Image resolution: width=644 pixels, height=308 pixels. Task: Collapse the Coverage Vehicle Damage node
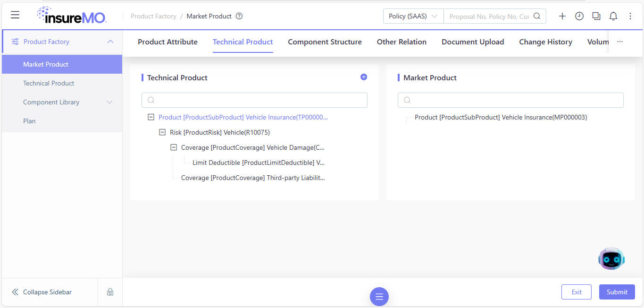pos(174,147)
